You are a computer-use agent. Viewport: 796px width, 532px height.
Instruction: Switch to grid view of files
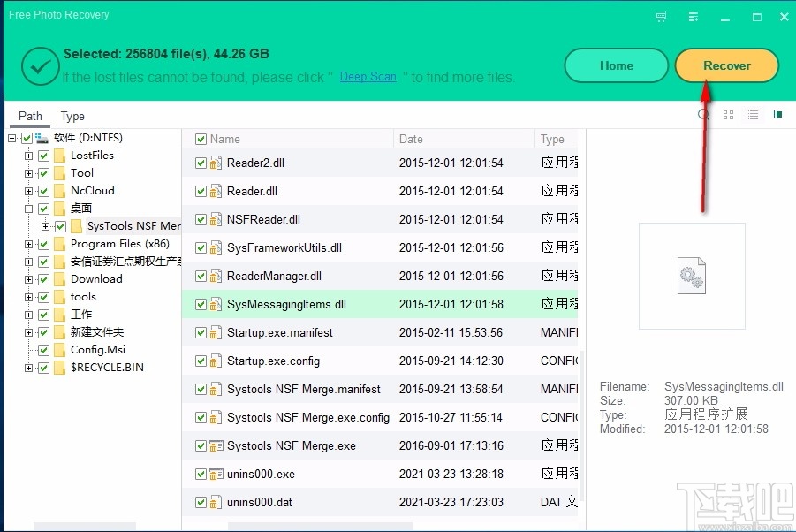728,114
